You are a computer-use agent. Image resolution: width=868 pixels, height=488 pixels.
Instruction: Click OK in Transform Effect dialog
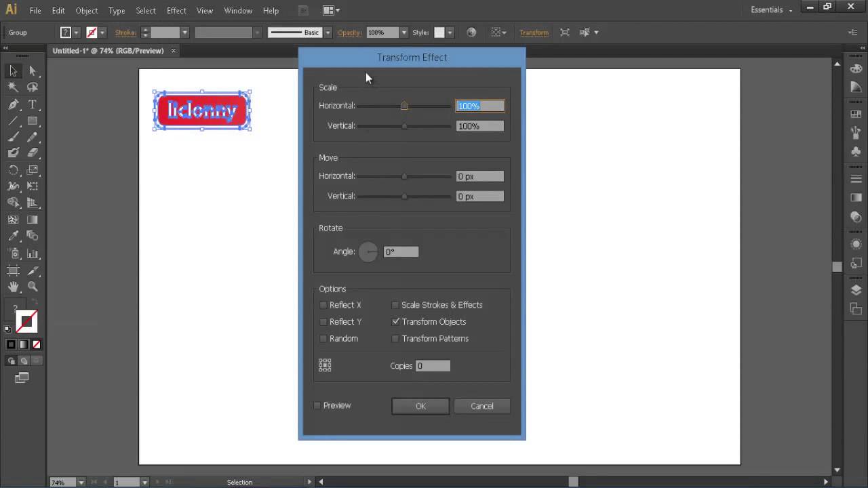pos(420,406)
